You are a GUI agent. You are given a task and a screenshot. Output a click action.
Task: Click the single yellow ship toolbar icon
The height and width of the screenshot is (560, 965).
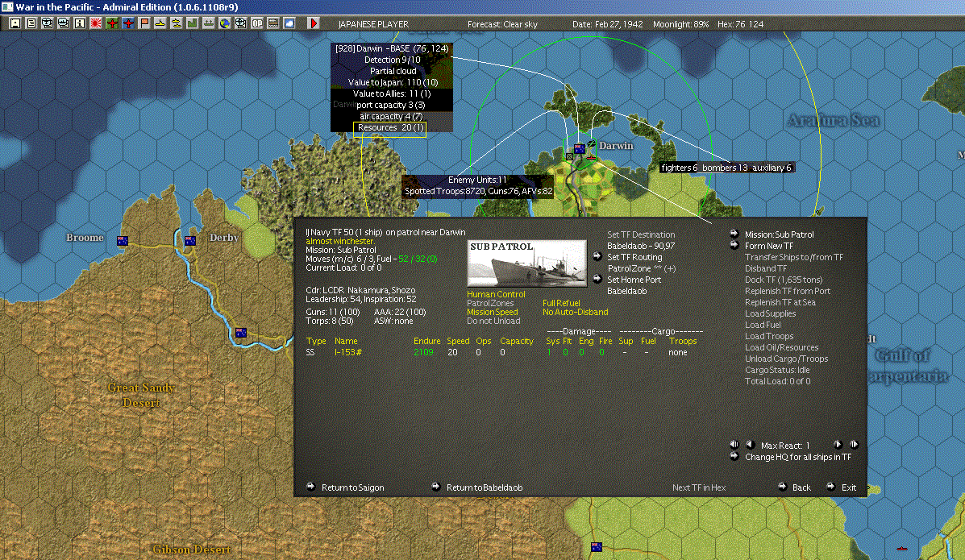point(160,23)
